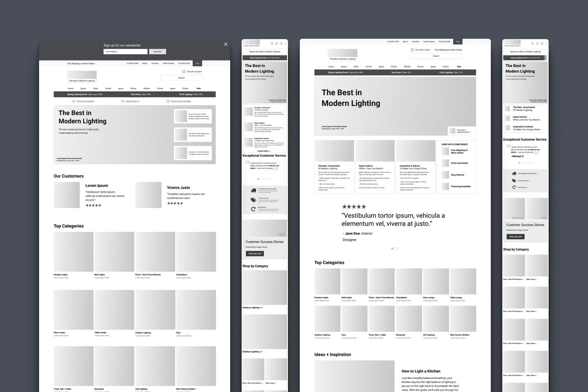Open the hamburger menu in the leftmost mobile wireframe
588x392 pixels.
pyautogui.click(x=286, y=43)
